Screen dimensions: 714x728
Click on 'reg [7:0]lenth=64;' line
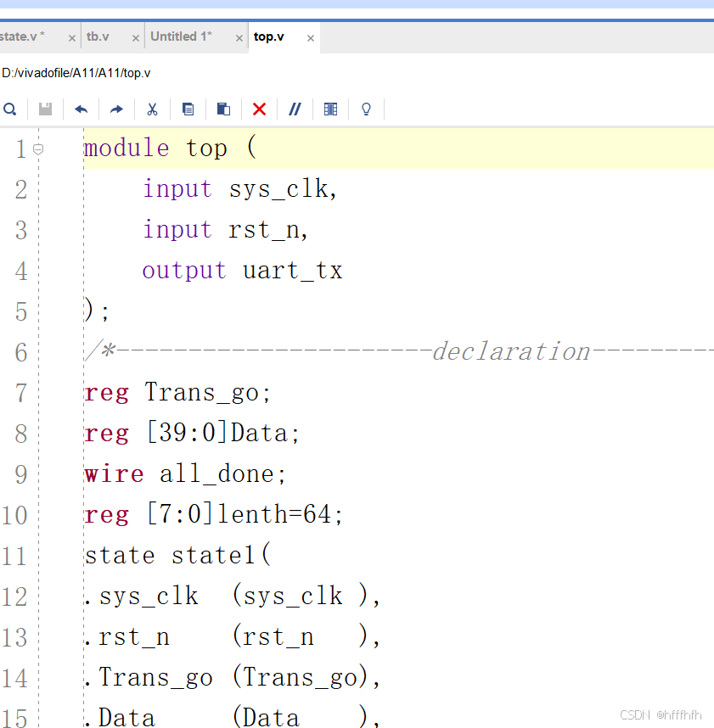[x=213, y=514]
